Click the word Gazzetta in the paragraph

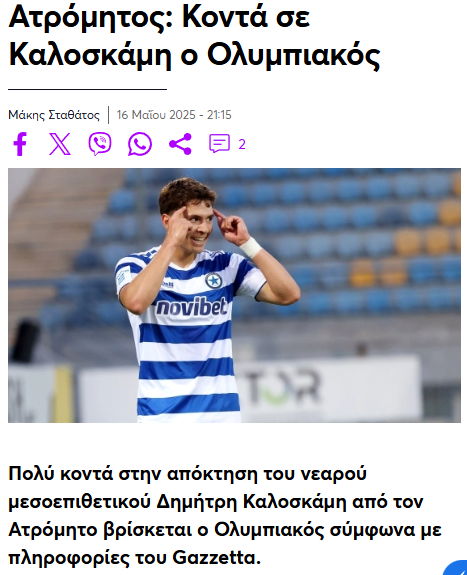tap(216, 558)
